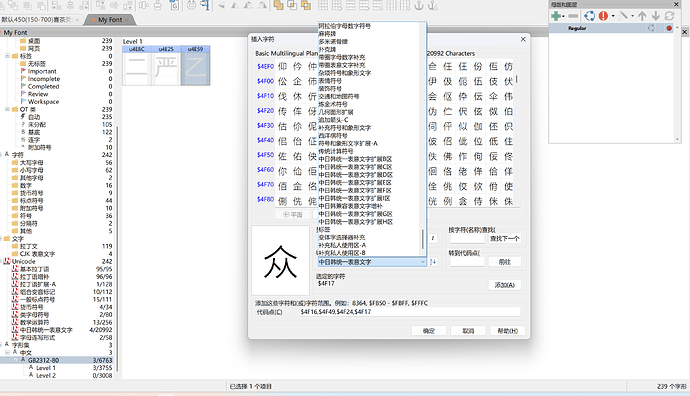690x396 pixels.
Task: Click the small italic I button in the dialog
Action: click(x=433, y=238)
